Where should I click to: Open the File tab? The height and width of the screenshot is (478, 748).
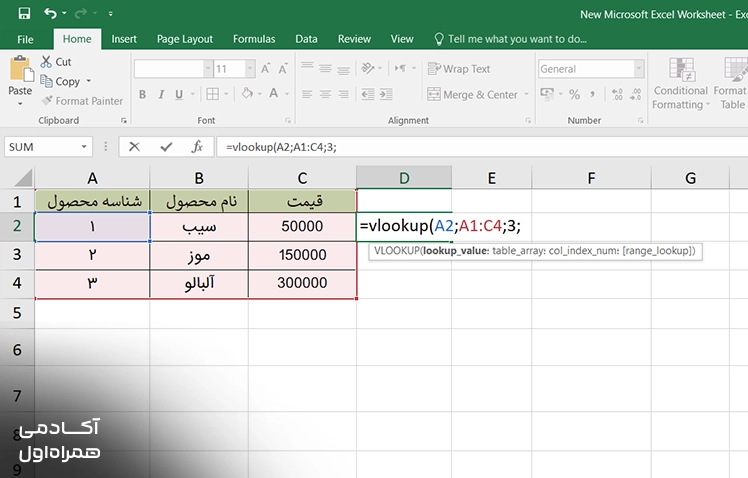coord(25,39)
